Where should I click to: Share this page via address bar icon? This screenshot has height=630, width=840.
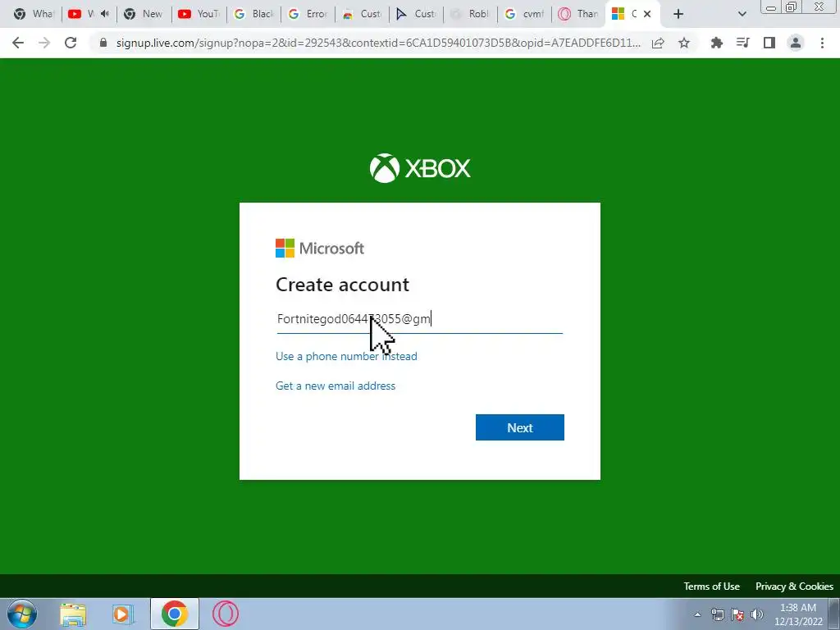pyautogui.click(x=658, y=43)
